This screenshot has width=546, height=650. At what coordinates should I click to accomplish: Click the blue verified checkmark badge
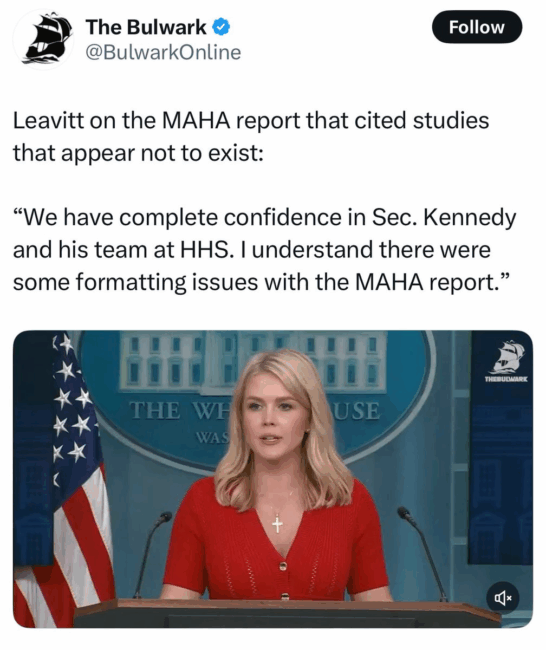tap(221, 27)
